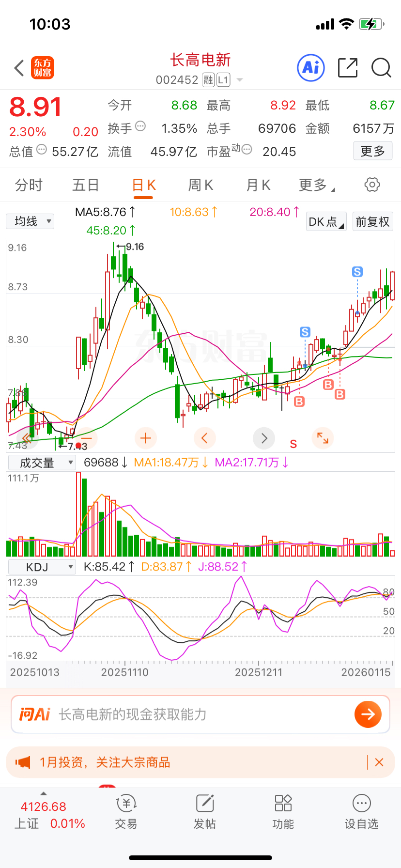Open the Ai assistant round icon
The height and width of the screenshot is (868, 401).
311,68
